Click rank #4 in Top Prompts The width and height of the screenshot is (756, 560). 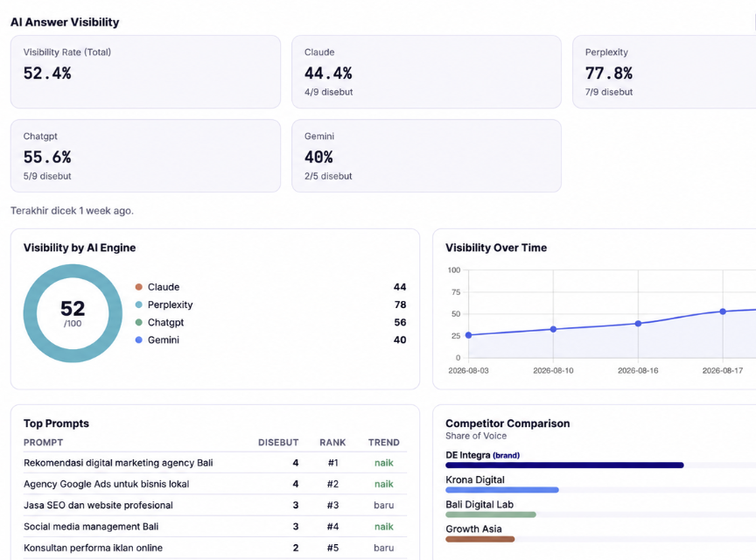333,527
